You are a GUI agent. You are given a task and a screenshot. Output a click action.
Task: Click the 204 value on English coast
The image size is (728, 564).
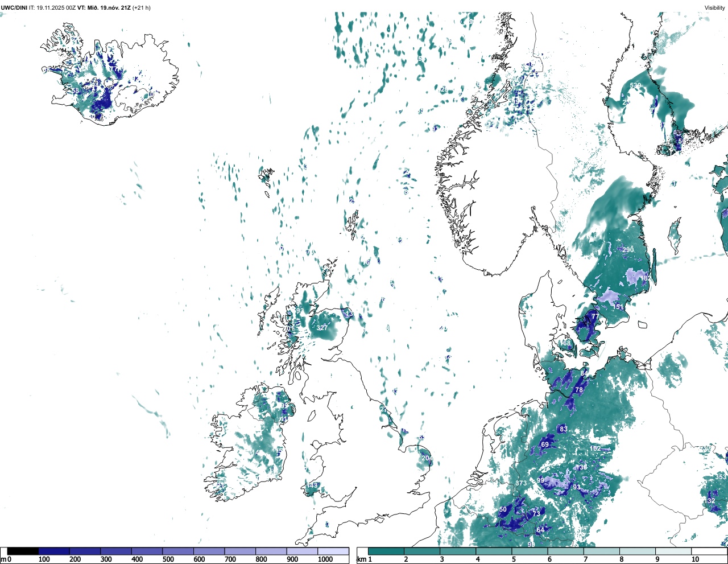[x=427, y=458]
